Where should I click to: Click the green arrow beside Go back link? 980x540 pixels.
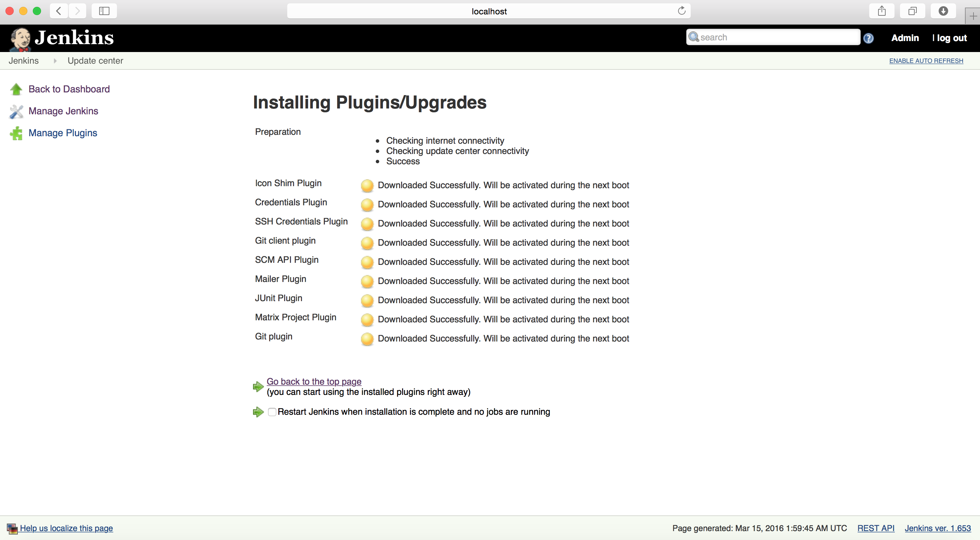[x=258, y=387]
